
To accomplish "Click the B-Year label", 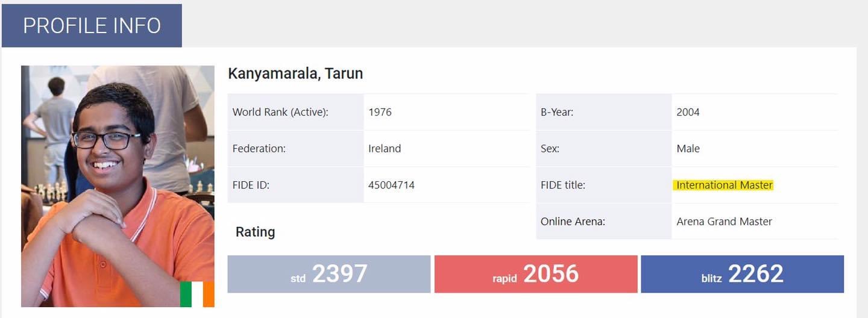I will coord(557,112).
